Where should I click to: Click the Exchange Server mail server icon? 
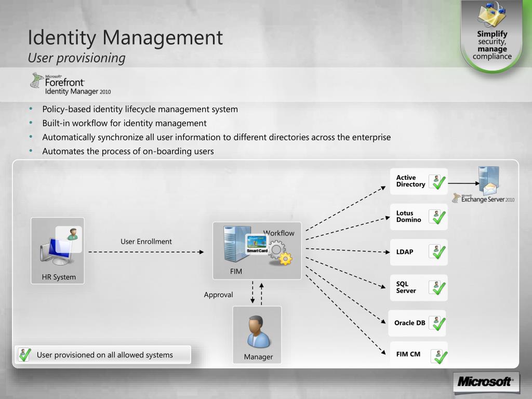[x=488, y=180]
